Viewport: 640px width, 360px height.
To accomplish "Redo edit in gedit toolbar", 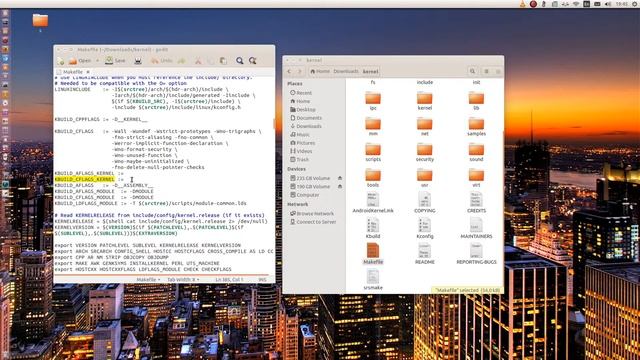I will pos(182,61).
